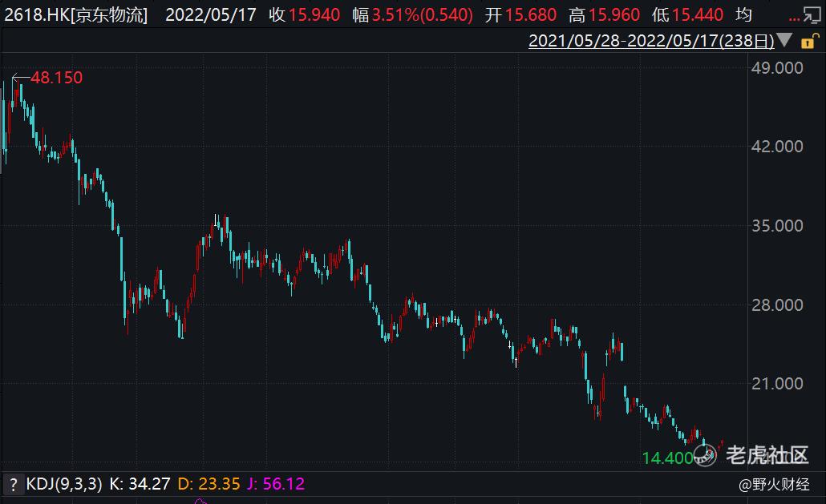Image resolution: width=826 pixels, height=504 pixels.
Task: Click the change value 3.51%(0.540)
Action: [x=423, y=14]
